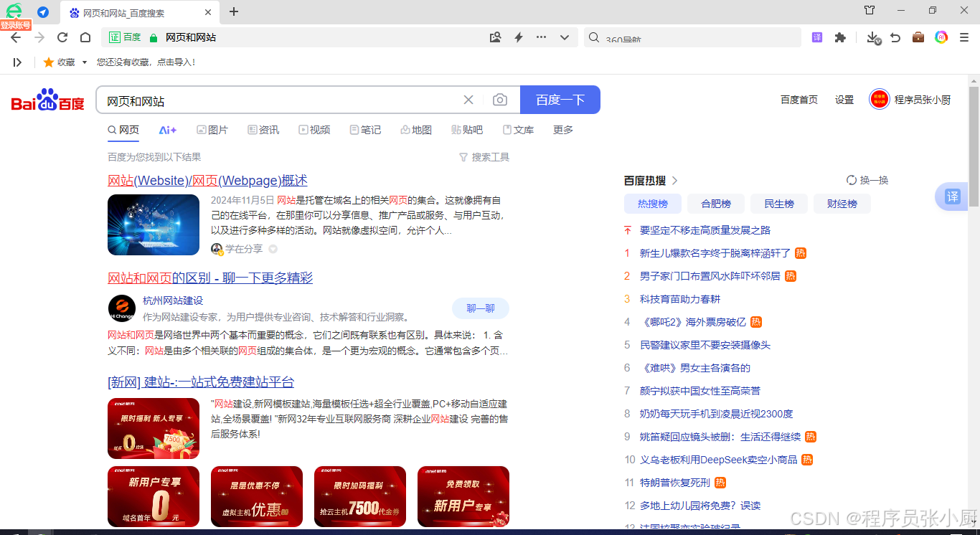Open the extensions puzzle icon
The image size is (980, 535).
(840, 37)
